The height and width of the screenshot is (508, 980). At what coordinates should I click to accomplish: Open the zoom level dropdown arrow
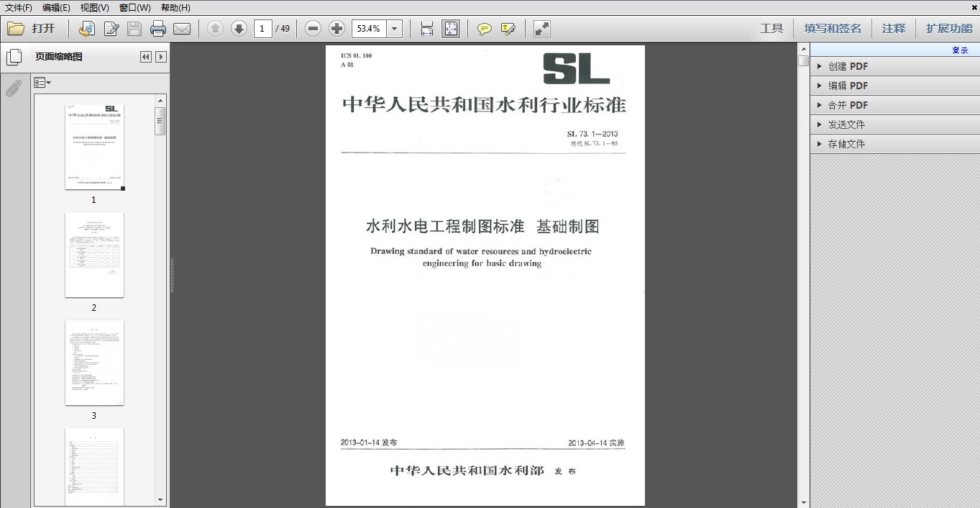pyautogui.click(x=394, y=29)
